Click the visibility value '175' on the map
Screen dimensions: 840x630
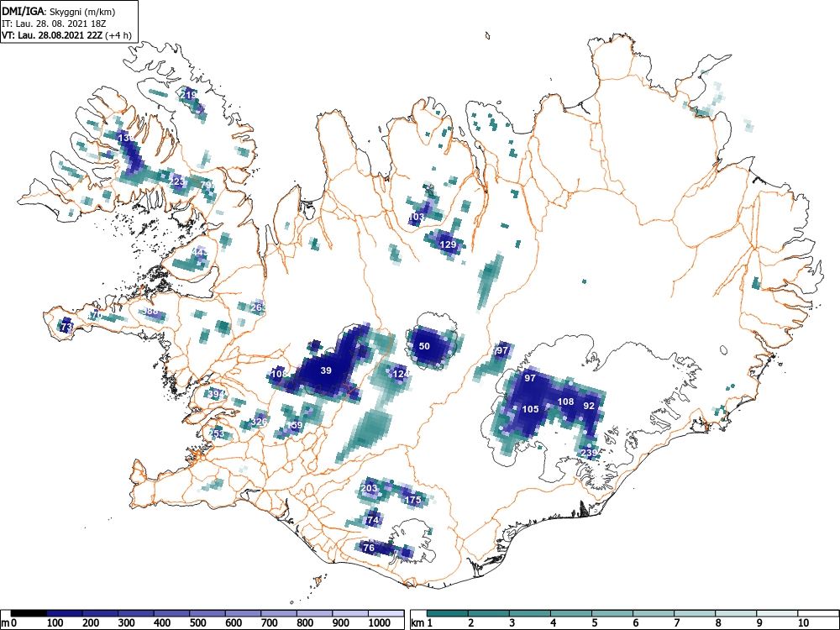413,501
